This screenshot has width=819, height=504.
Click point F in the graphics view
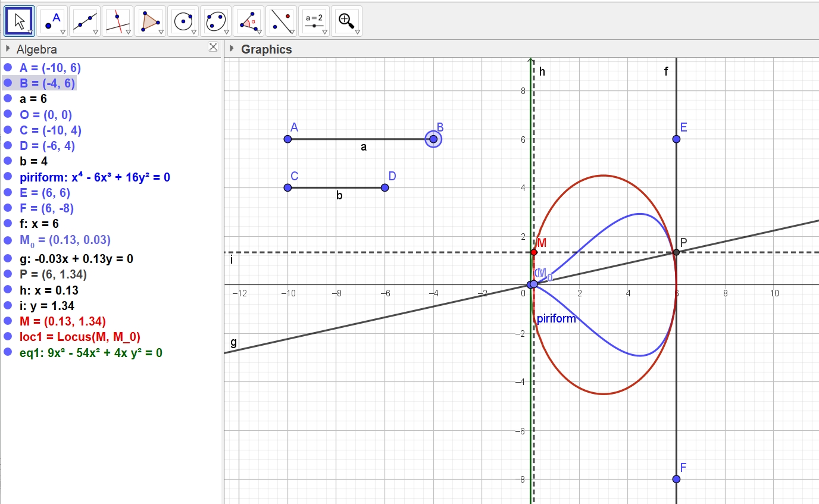[x=676, y=479]
